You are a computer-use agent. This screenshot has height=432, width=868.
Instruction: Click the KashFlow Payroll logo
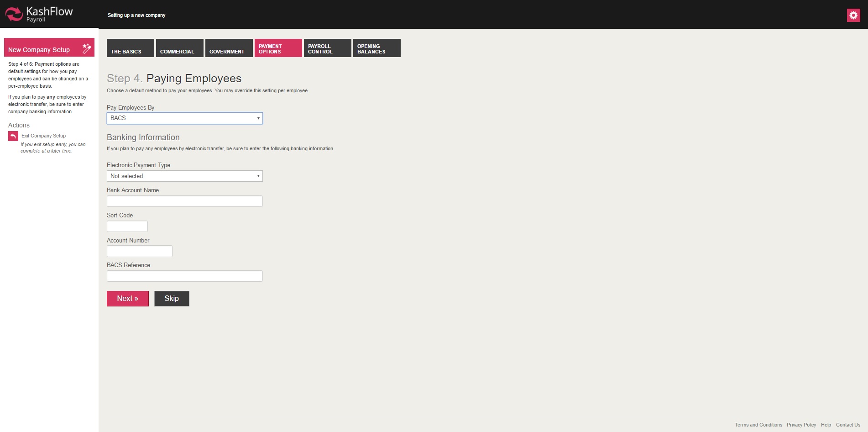39,14
